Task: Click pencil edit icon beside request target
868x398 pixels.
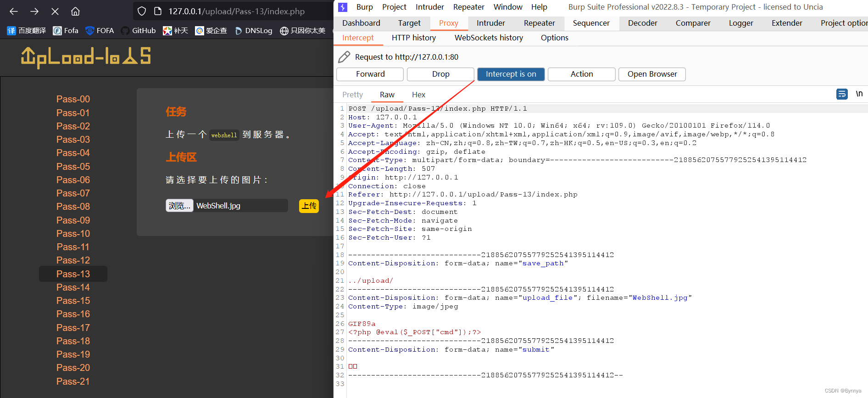Action: pyautogui.click(x=344, y=57)
